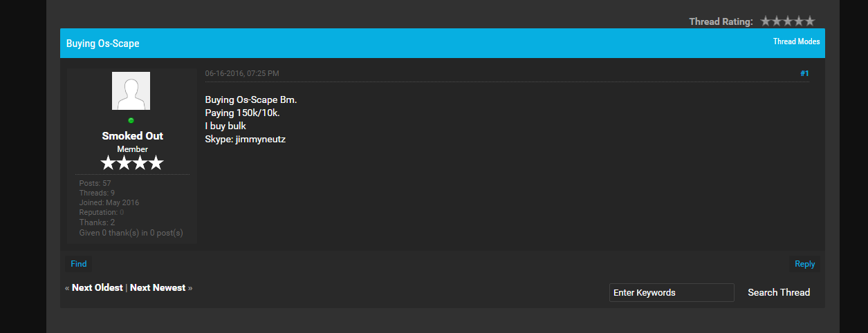Click the Threads: 9 stat

click(97, 193)
